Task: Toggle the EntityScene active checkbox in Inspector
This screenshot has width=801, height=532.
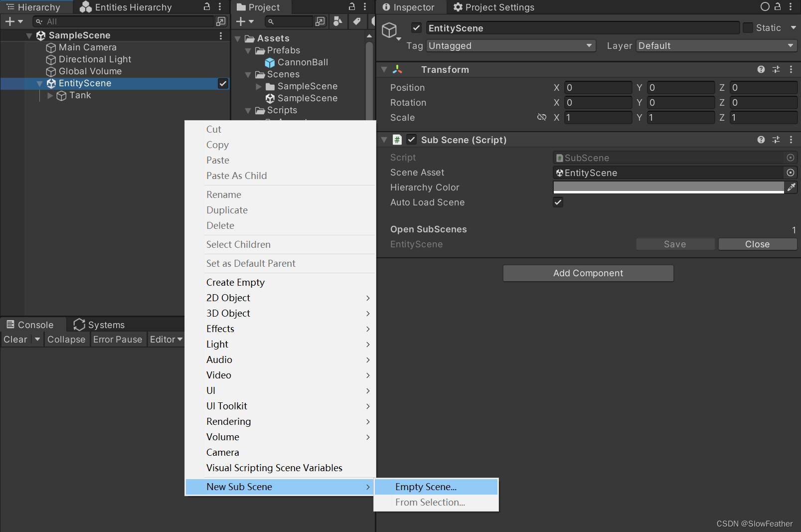Action: pyautogui.click(x=417, y=28)
